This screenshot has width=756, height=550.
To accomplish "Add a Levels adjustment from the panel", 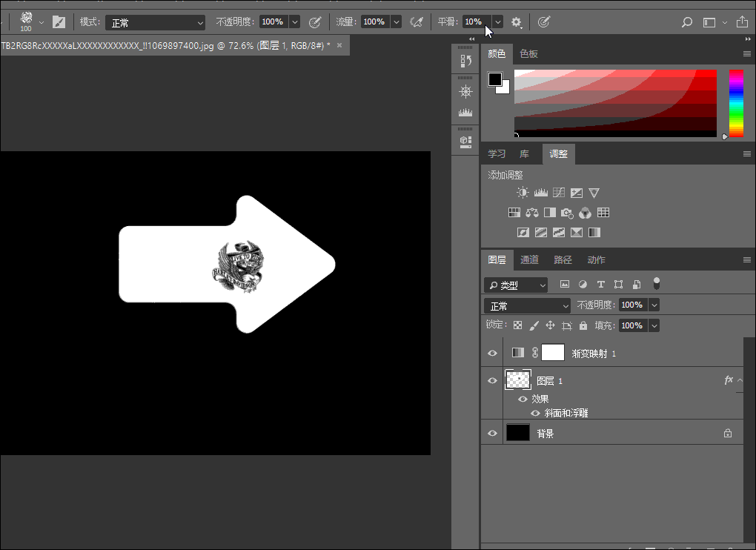I will [541, 193].
